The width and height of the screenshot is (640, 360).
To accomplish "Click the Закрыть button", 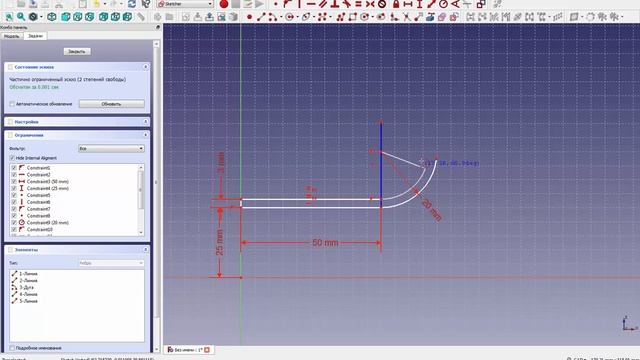I will [77, 51].
